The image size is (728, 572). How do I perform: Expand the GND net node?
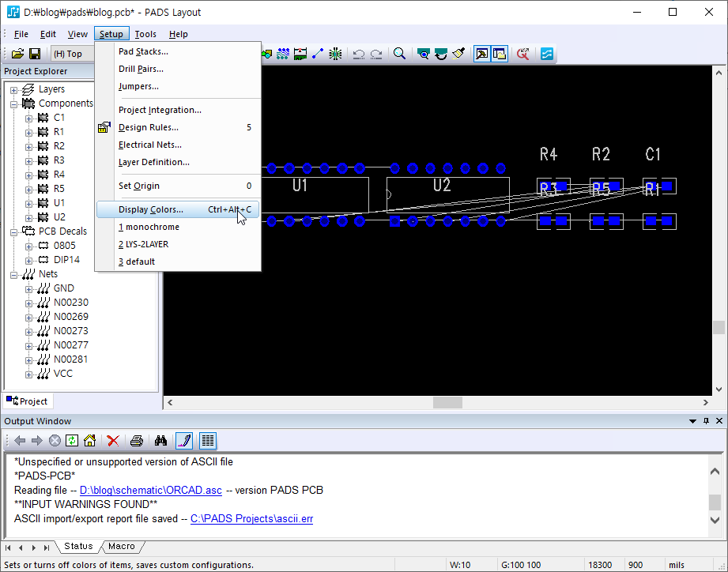[28, 289]
